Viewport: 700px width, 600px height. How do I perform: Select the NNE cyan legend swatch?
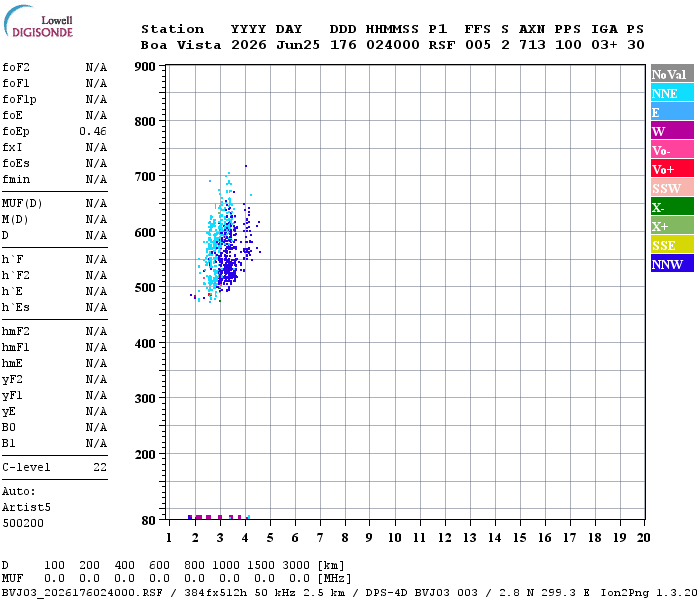tap(672, 93)
